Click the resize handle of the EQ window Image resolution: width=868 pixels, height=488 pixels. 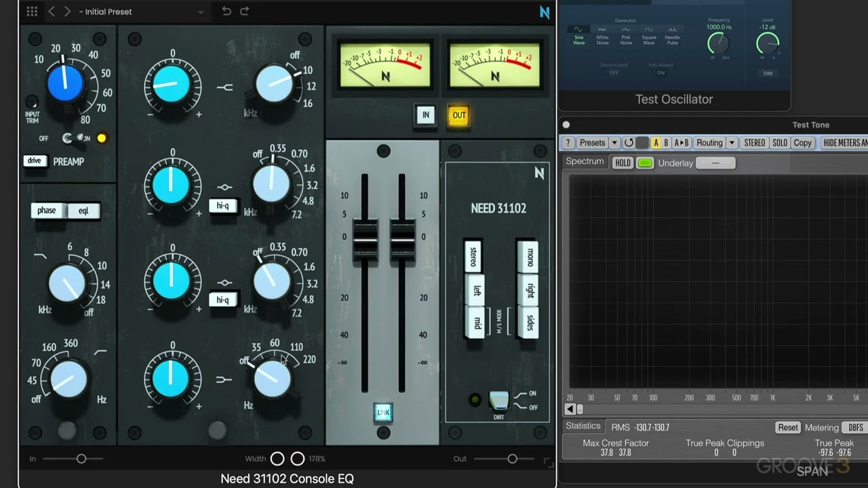point(549,463)
